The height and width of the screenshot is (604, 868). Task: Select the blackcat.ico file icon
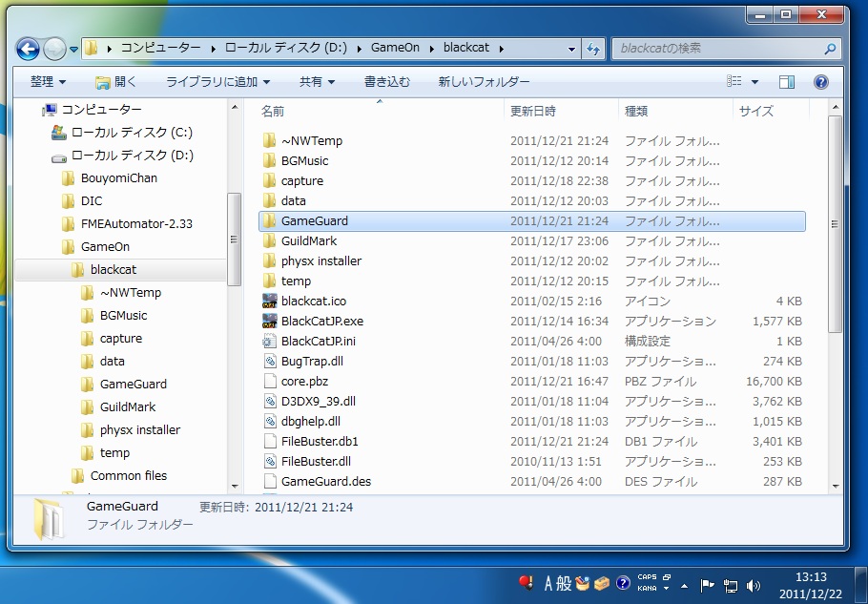[269, 302]
